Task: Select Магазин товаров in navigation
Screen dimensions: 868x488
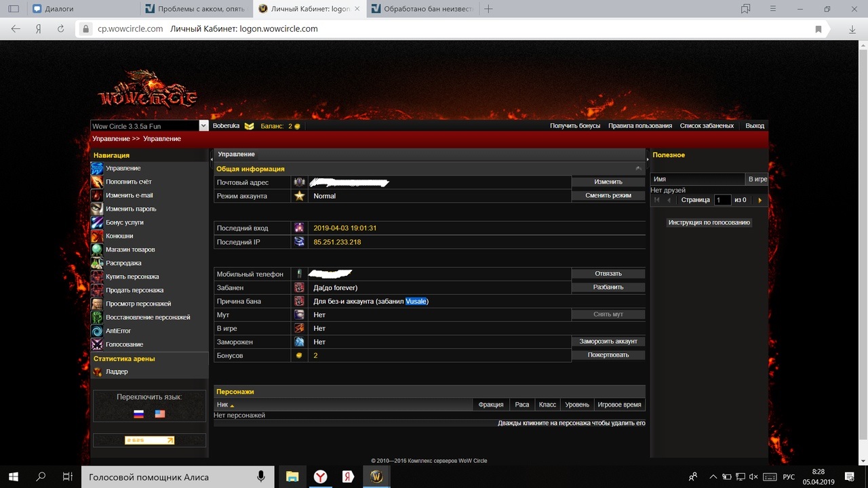Action: click(x=130, y=249)
